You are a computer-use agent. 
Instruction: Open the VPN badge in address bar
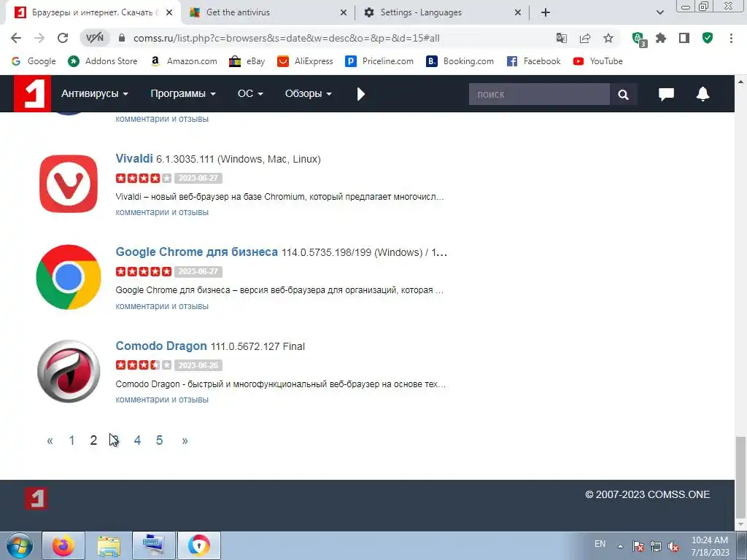pyautogui.click(x=95, y=38)
